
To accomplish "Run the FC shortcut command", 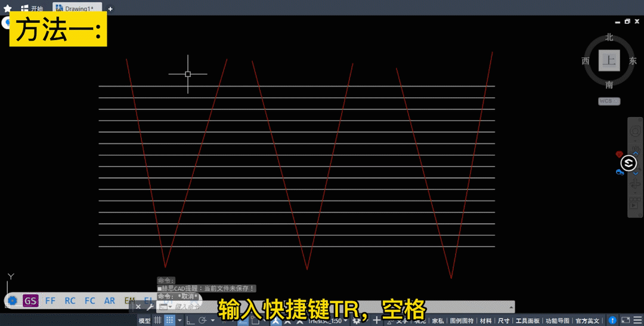I will click(x=89, y=300).
